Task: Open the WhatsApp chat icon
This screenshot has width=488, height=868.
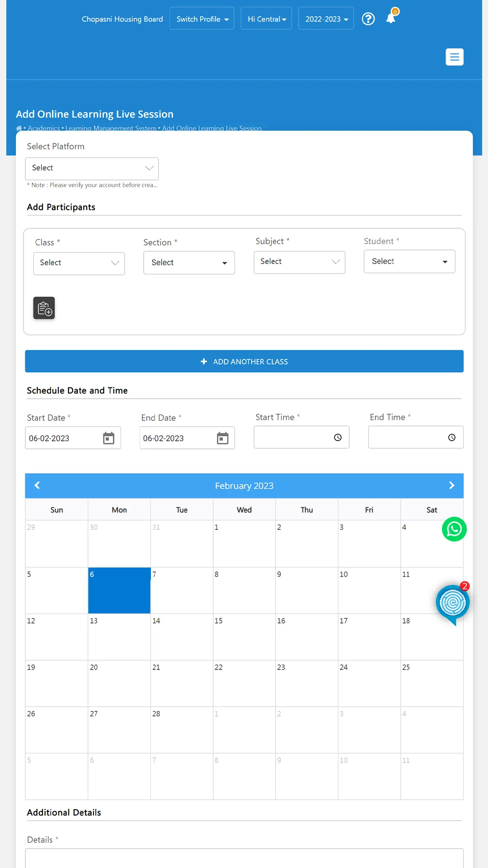Action: [454, 529]
